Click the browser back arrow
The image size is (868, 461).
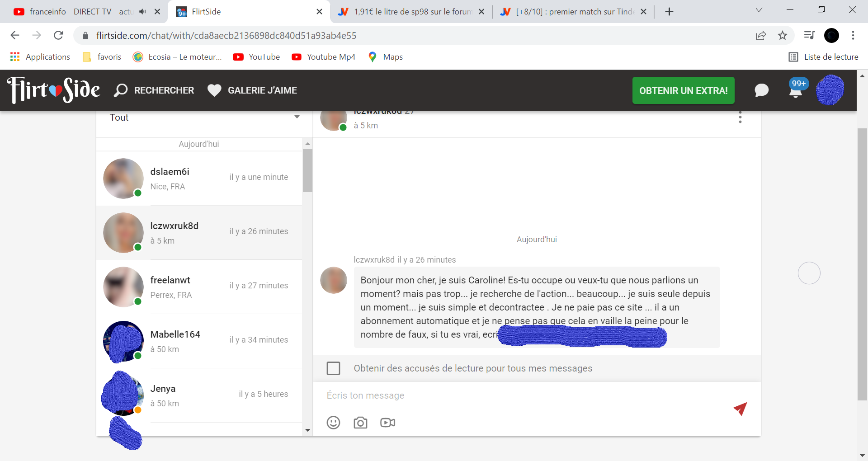tap(15, 35)
